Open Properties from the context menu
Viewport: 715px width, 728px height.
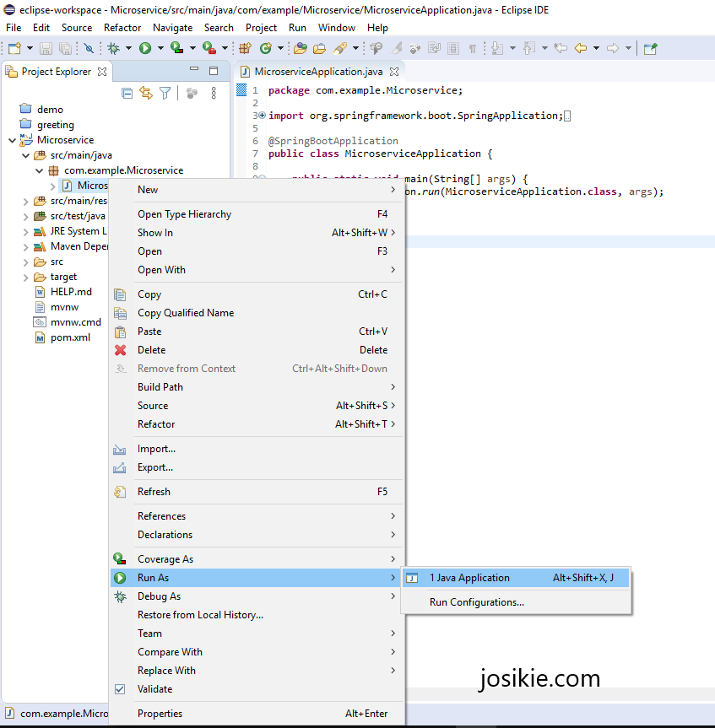[160, 713]
